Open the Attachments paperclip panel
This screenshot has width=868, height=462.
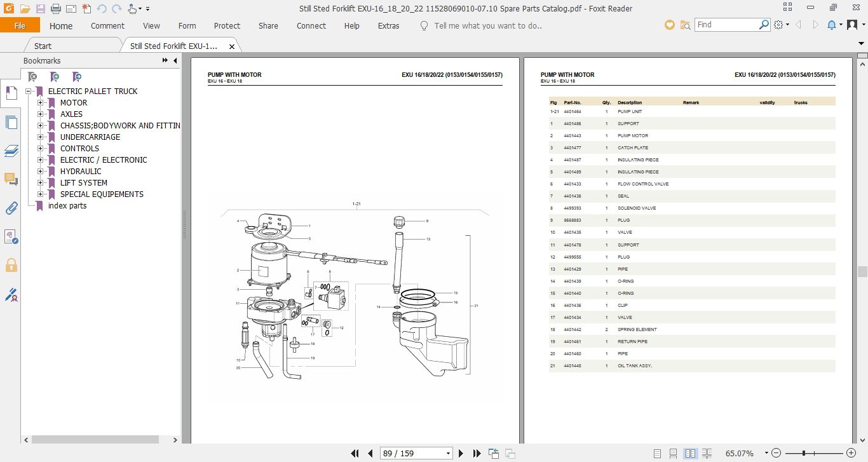coord(11,208)
